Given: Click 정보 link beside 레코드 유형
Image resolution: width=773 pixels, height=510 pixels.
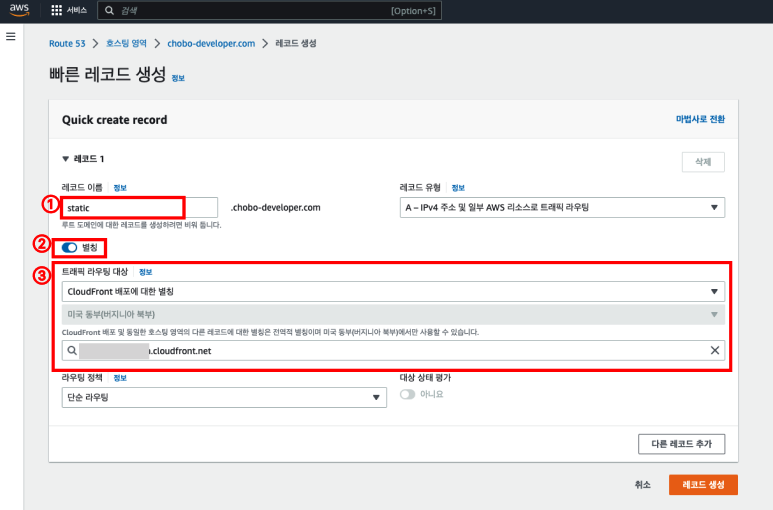Looking at the screenshot, I should coord(458,188).
